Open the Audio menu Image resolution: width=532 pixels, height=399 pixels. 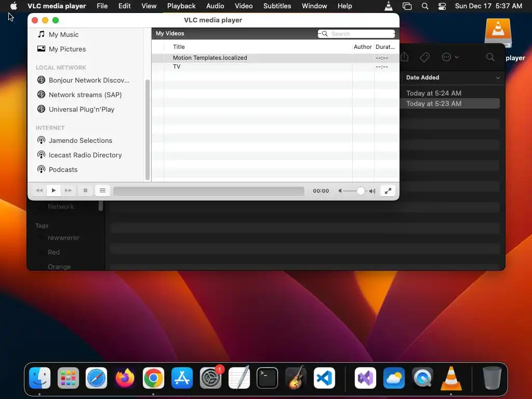(x=215, y=6)
